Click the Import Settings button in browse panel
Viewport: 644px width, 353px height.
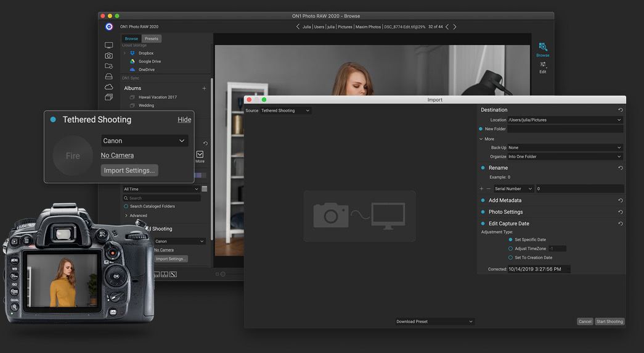(171, 259)
